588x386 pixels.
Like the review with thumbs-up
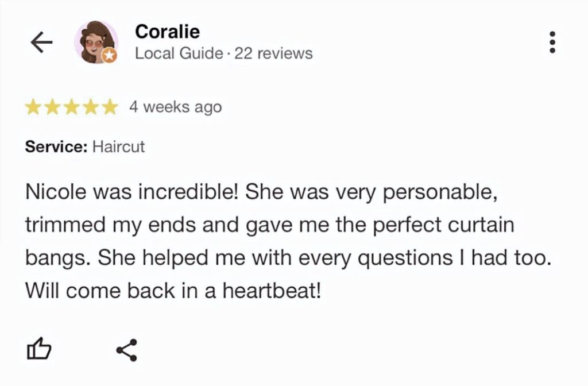(x=40, y=349)
